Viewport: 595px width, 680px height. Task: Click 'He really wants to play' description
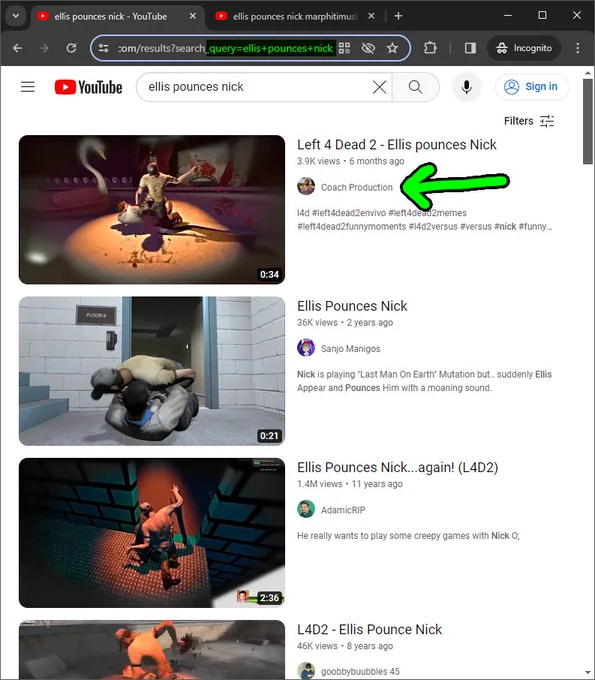(408, 536)
